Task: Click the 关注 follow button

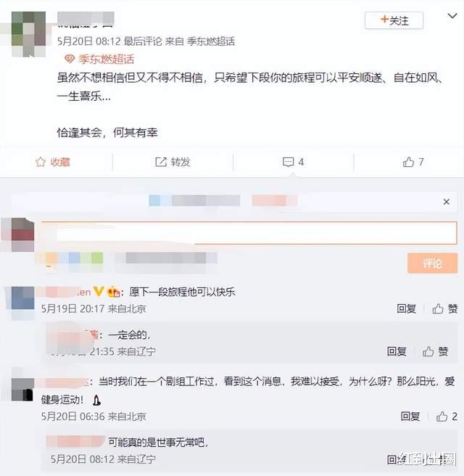Action: tap(394, 20)
